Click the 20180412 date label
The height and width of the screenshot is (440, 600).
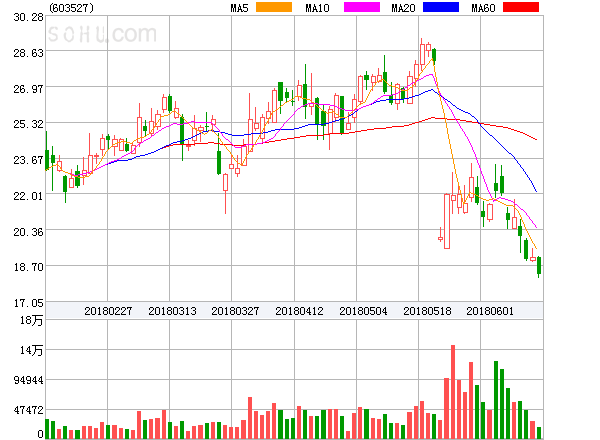click(x=299, y=311)
